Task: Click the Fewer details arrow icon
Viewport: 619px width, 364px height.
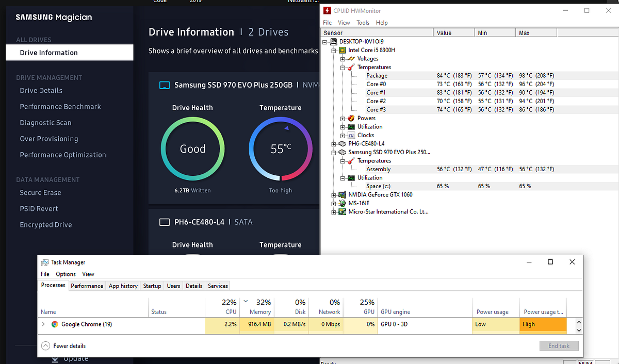Action: pos(45,346)
